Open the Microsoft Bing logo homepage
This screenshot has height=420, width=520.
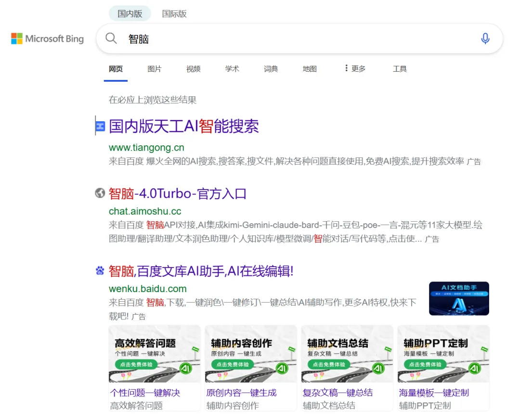pos(47,39)
